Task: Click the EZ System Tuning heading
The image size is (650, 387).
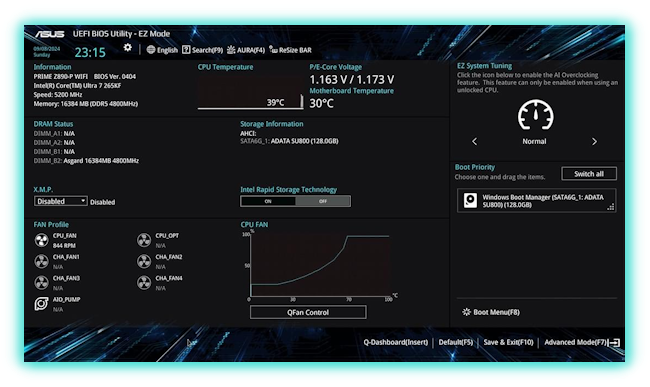Action: [484, 66]
